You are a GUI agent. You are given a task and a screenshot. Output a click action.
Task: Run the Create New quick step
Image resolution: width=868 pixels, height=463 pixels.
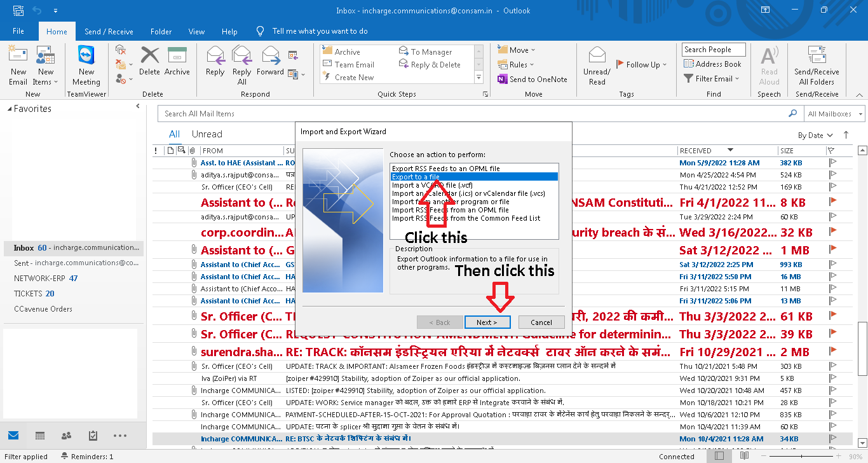[348, 77]
